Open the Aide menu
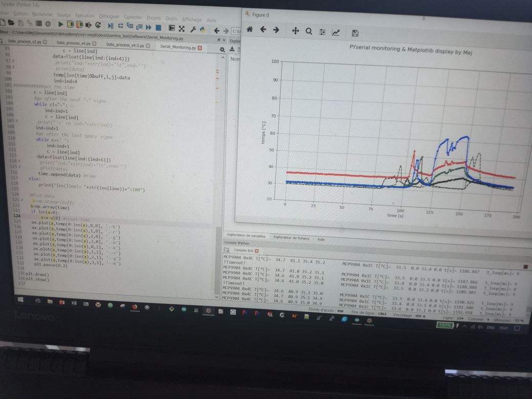 click(x=211, y=20)
